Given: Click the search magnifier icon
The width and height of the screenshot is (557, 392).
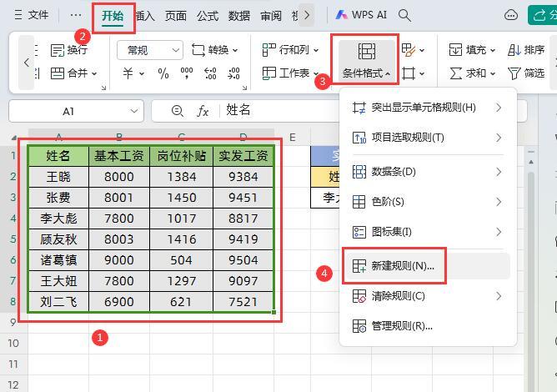Looking at the screenshot, I should click(405, 15).
